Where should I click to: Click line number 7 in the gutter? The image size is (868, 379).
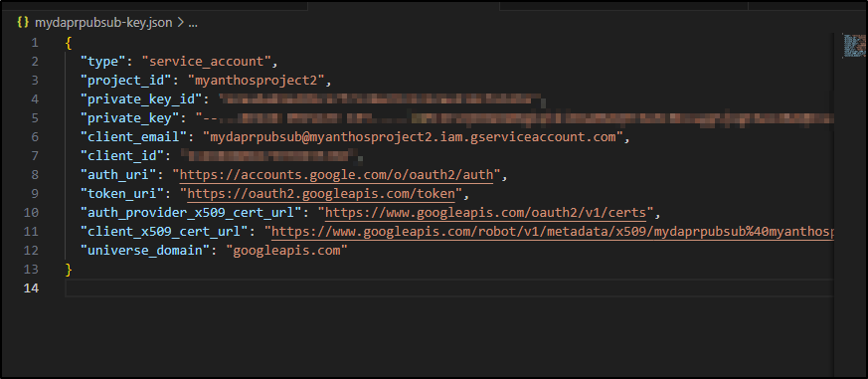36,156
